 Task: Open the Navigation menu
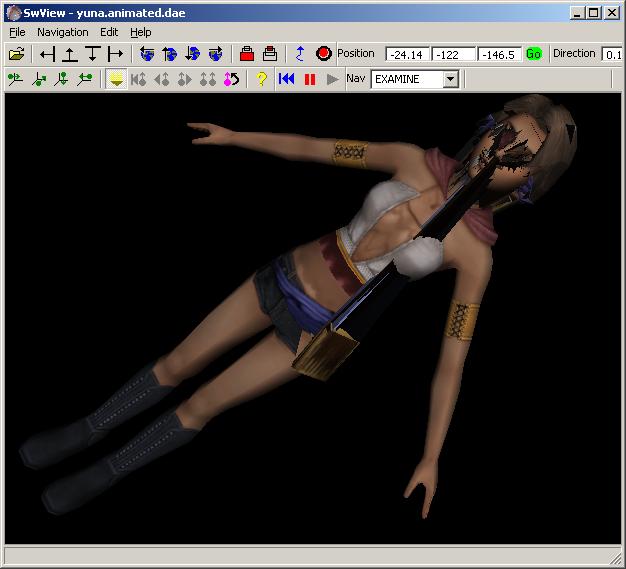63,32
